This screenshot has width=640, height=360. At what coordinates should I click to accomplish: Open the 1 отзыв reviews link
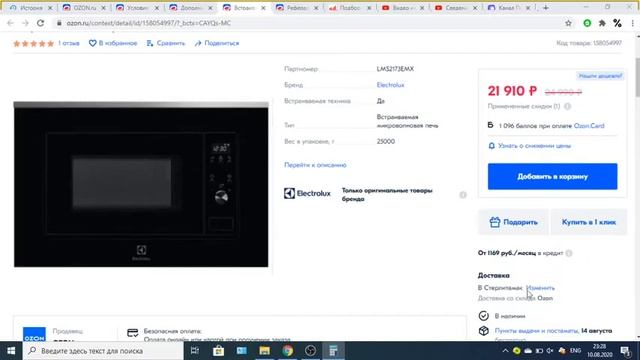[69, 43]
